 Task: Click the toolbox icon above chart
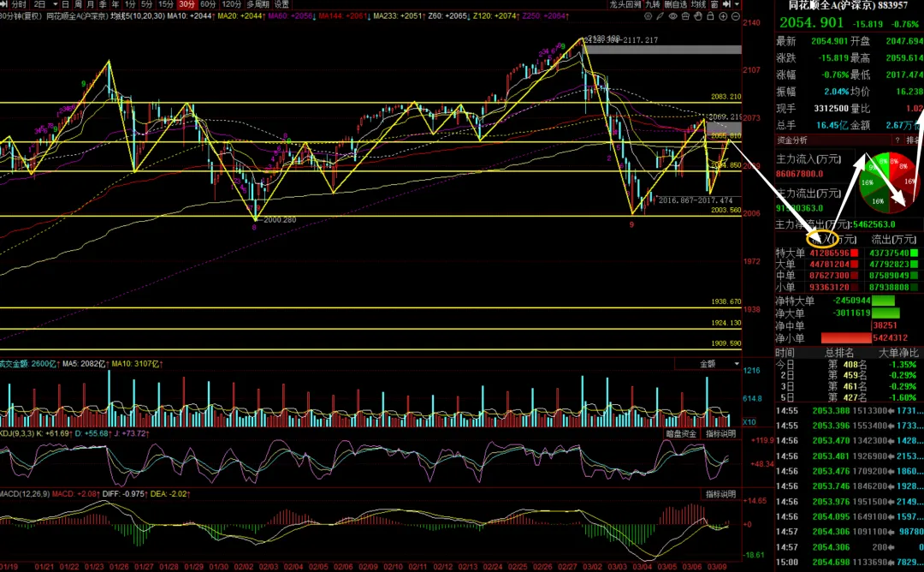685,16
